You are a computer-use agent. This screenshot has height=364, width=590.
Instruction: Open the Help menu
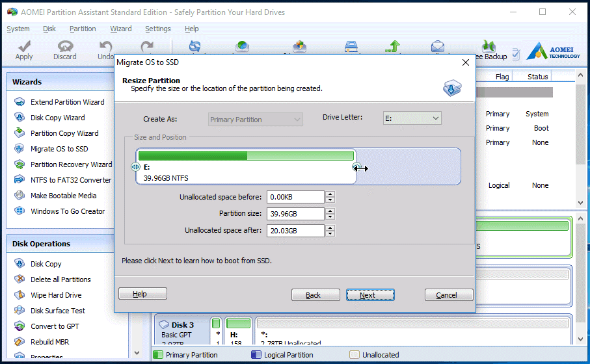pyautogui.click(x=191, y=29)
